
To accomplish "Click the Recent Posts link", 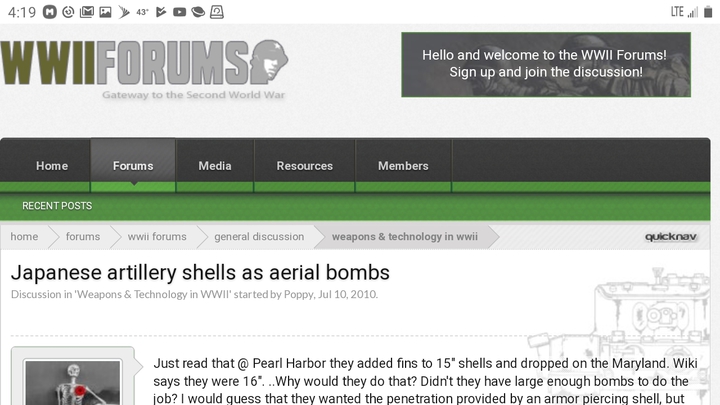I will (57, 206).
